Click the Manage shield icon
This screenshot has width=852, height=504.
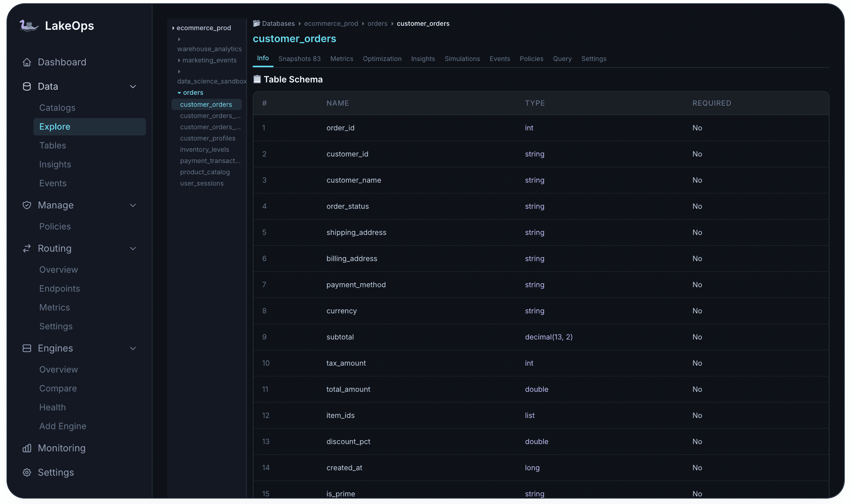[27, 205]
